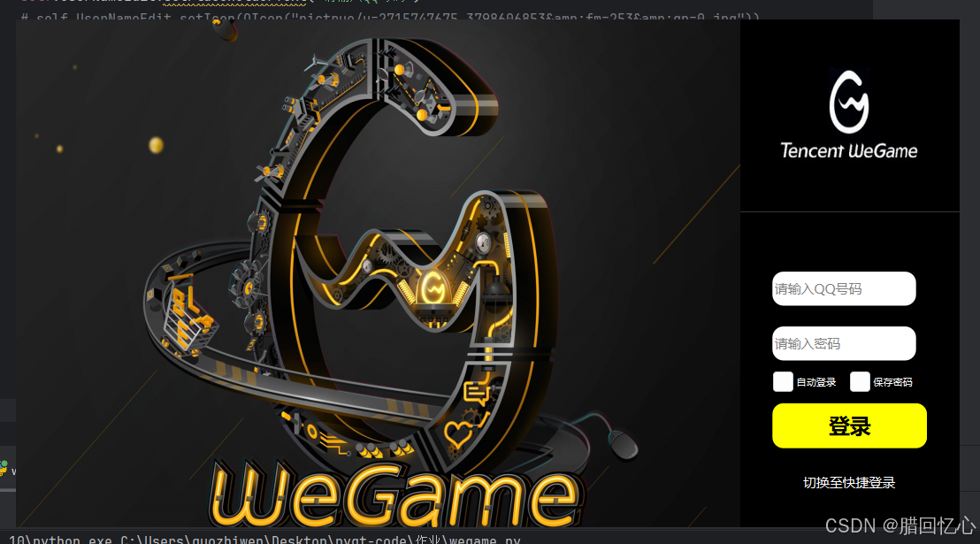Click the password input field
Image resolution: width=980 pixels, height=544 pixels.
pos(844,343)
